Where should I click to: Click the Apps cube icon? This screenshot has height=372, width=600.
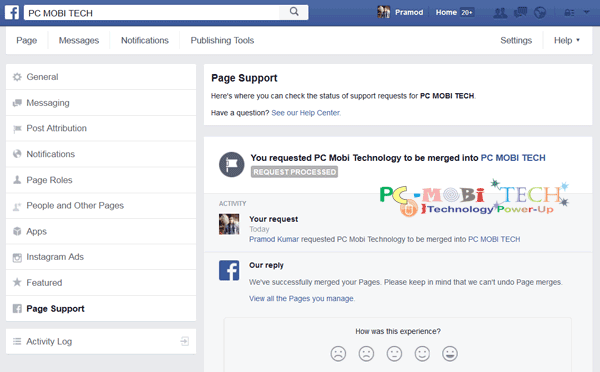coord(17,231)
